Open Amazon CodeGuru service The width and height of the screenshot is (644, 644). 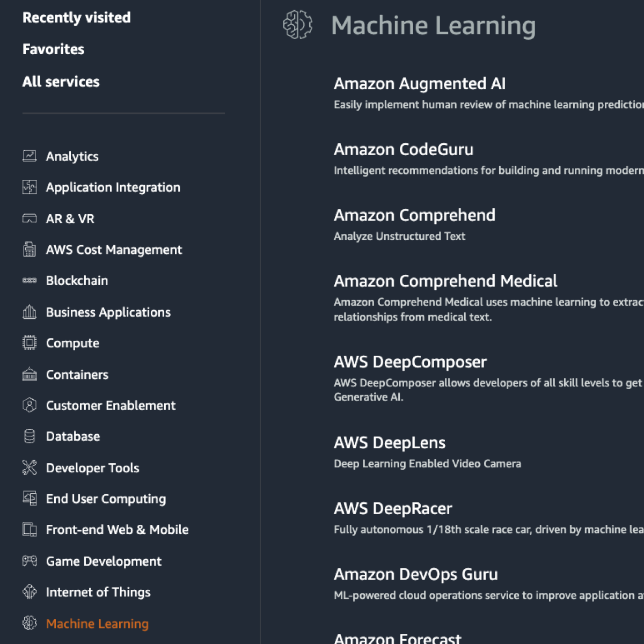(404, 149)
